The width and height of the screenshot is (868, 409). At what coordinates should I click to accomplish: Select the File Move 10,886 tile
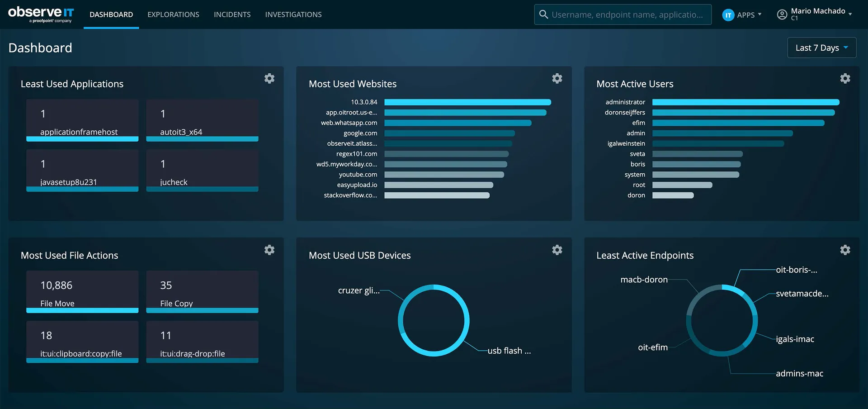coord(82,292)
